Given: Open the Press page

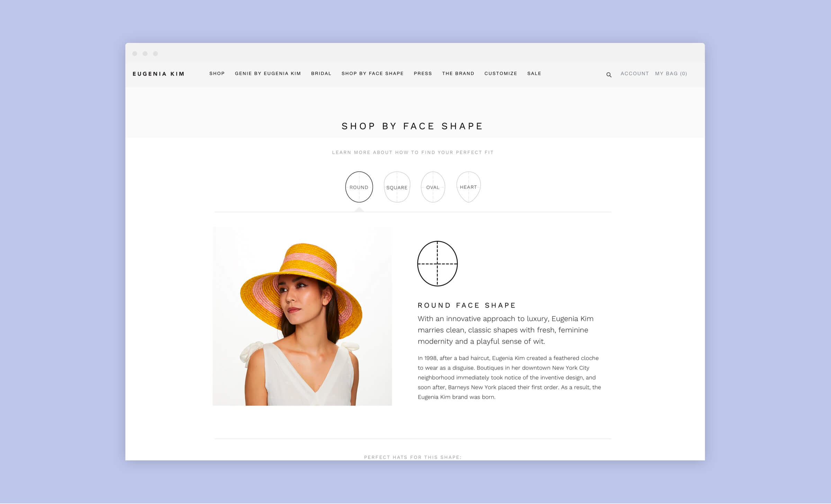Looking at the screenshot, I should (x=423, y=73).
